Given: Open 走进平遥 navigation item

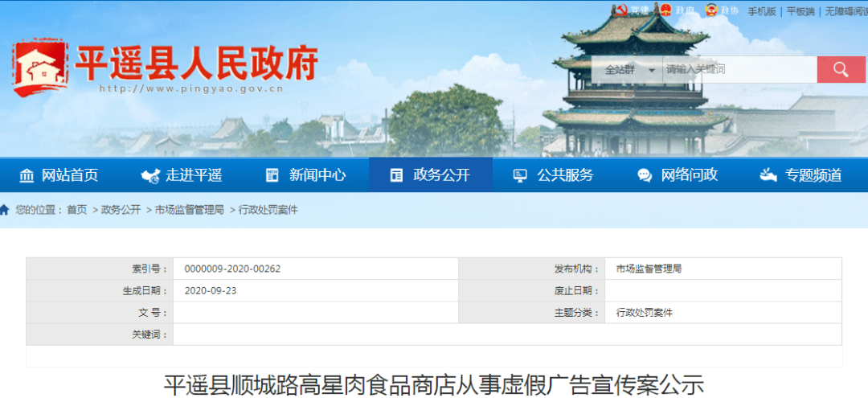Looking at the screenshot, I should 183,175.
